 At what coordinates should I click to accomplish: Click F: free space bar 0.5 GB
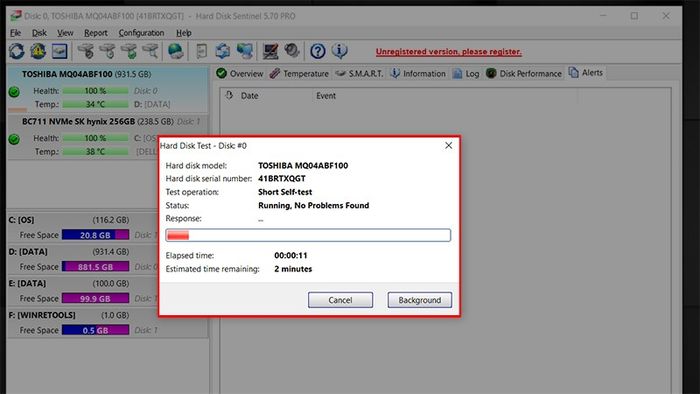click(96, 330)
